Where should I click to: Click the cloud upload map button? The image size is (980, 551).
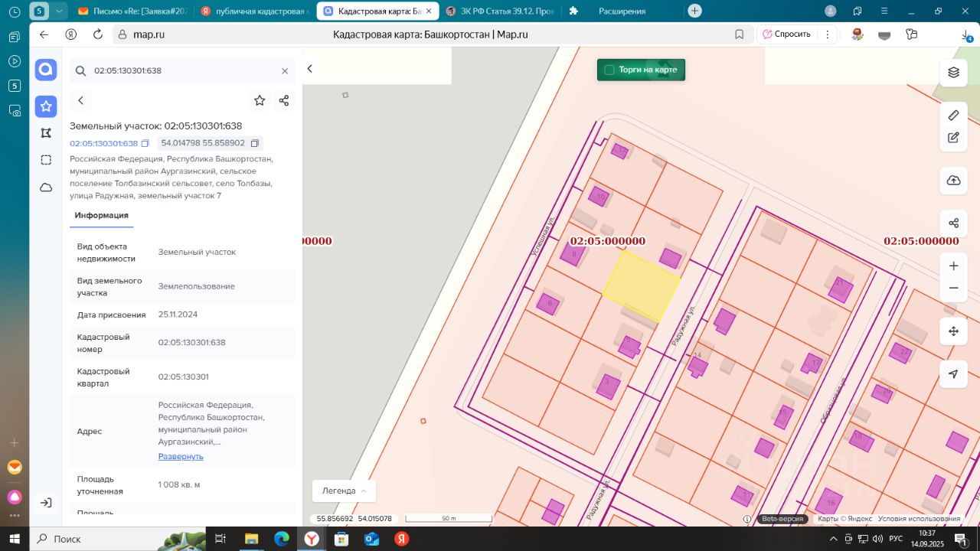pyautogui.click(x=953, y=180)
